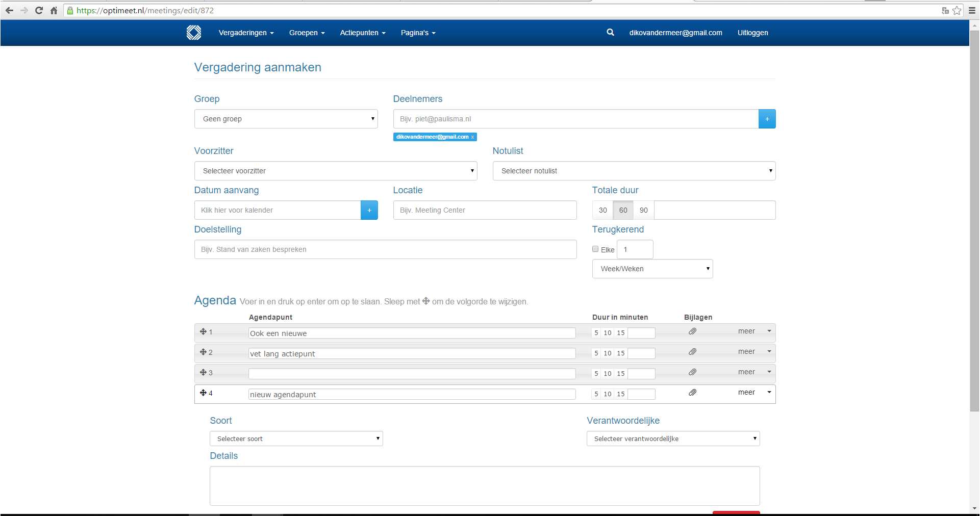
Task: Open the Vergaderingen menu
Action: pyautogui.click(x=246, y=33)
